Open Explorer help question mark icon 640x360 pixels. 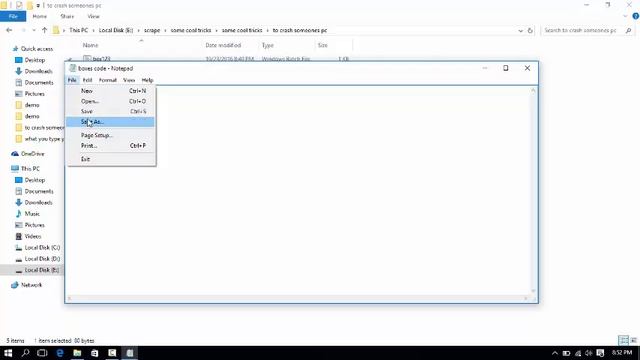636,16
